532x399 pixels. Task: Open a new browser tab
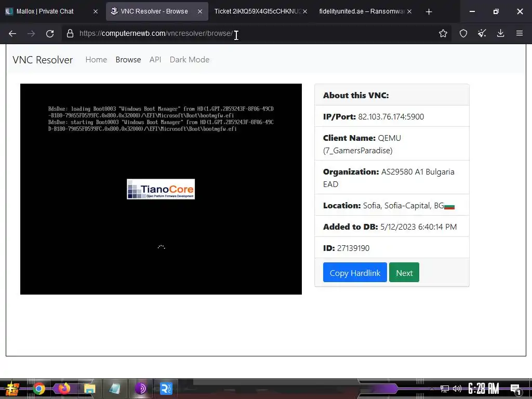tap(429, 11)
